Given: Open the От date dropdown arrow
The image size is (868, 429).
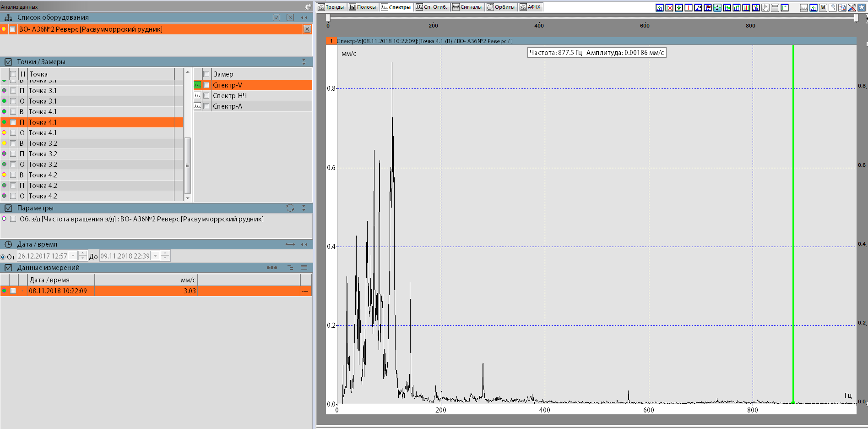Looking at the screenshot, I should 73,256.
